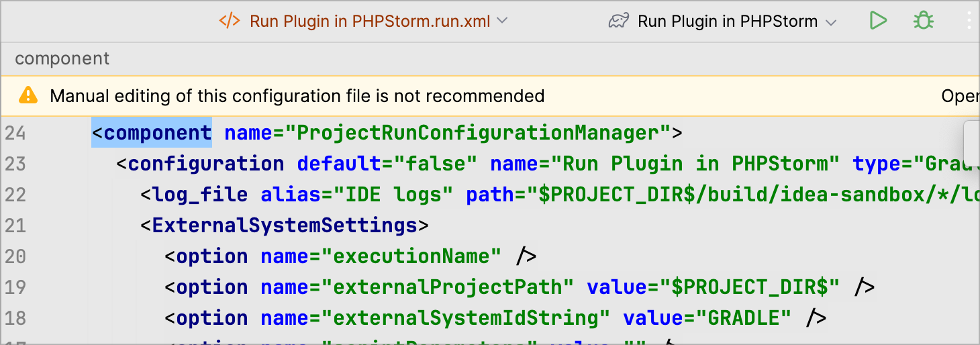This screenshot has height=345, width=980.
Task: Click the green Run play button
Action: (877, 21)
